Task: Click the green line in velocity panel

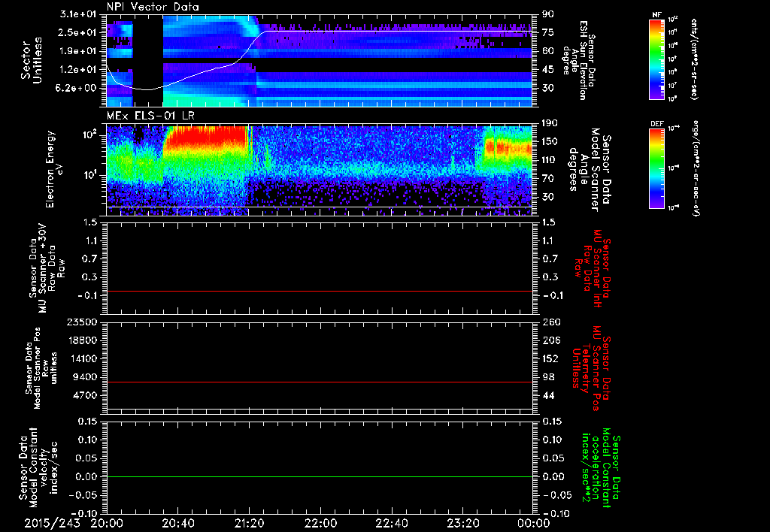Action: (319, 476)
